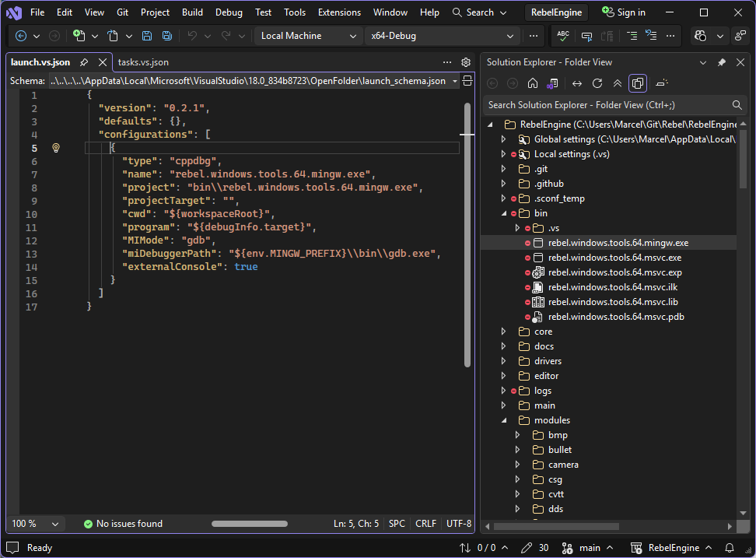The image size is (756, 558).
Task: Click the status bar output window icon
Action: point(12,548)
